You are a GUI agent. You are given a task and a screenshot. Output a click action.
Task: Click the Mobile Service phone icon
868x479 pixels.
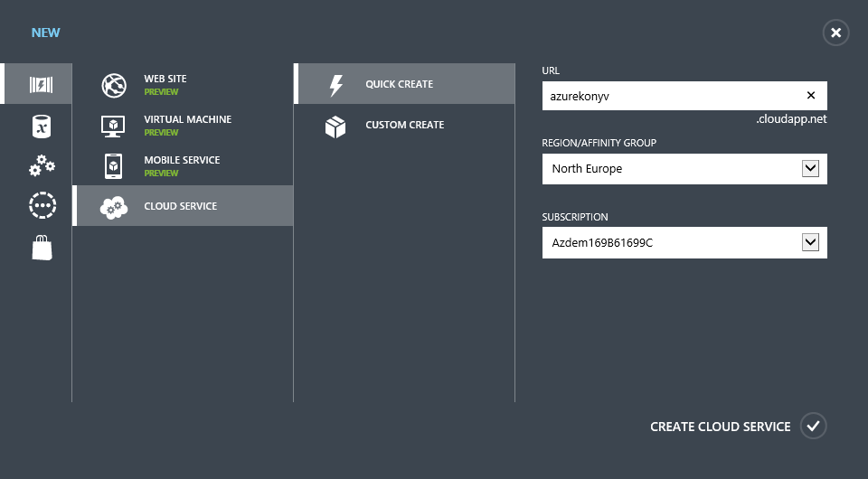[114, 166]
